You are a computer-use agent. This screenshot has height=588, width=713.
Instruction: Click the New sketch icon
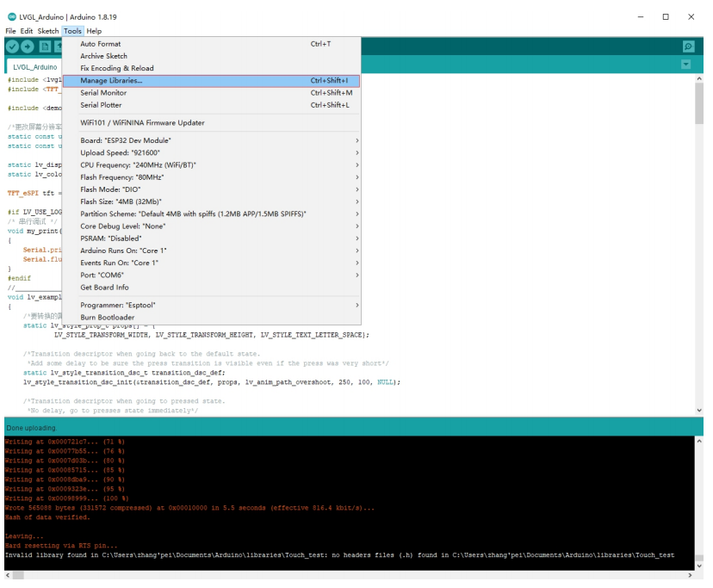(43, 46)
